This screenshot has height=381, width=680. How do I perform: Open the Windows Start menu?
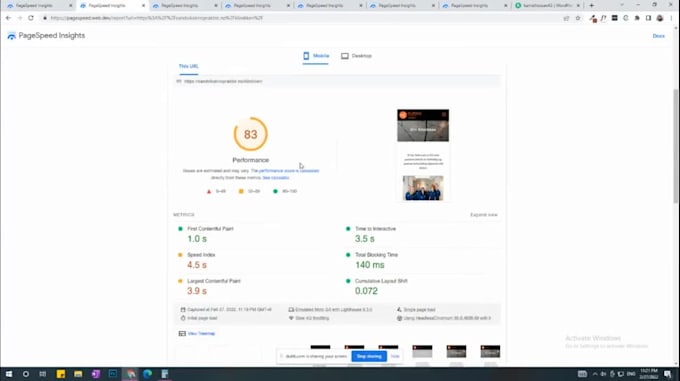click(9, 374)
